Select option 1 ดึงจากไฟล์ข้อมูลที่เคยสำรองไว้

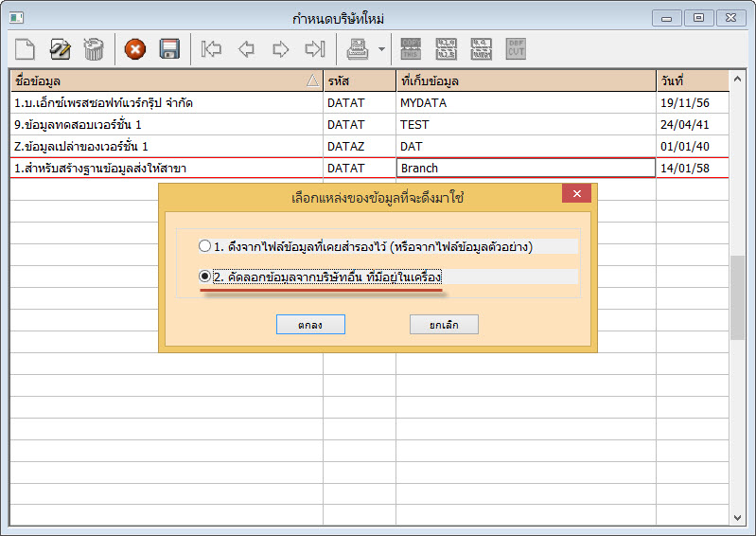pos(205,246)
